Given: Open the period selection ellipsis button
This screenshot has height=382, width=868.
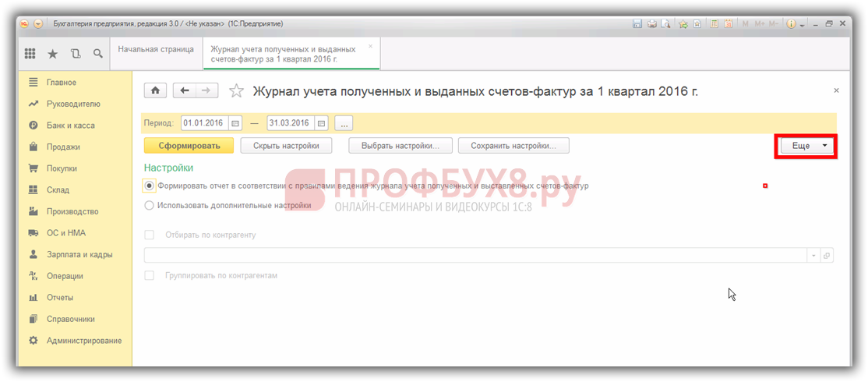Looking at the screenshot, I should 344,123.
